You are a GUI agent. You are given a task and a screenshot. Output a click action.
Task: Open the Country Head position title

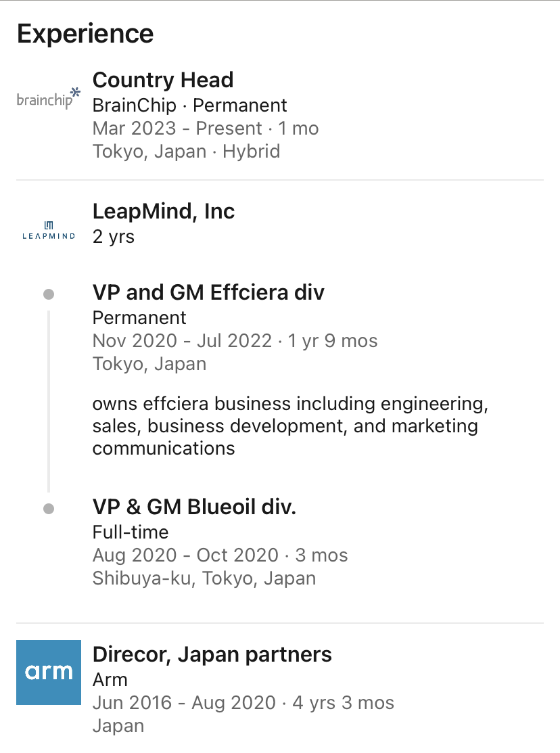click(x=162, y=80)
